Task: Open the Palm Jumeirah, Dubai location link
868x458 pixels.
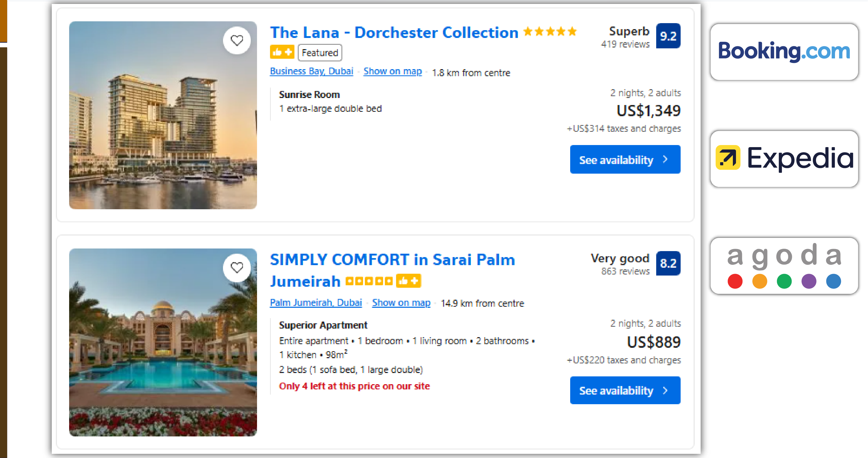Action: click(x=316, y=303)
